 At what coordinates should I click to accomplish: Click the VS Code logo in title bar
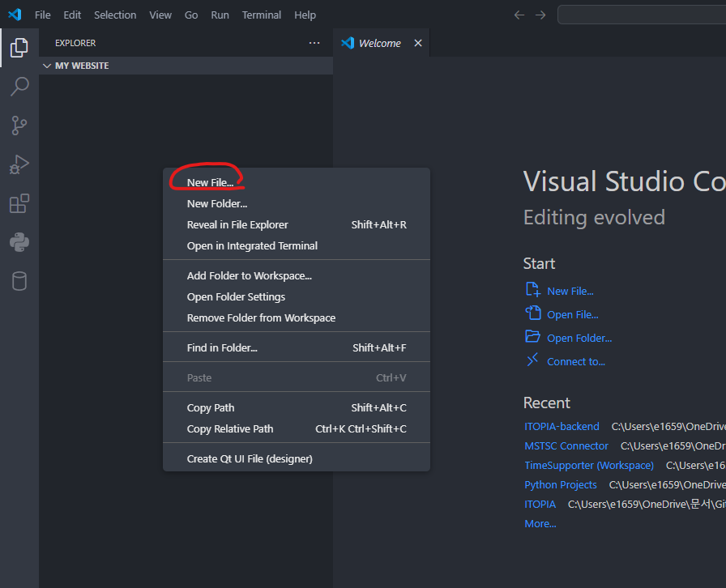pos(15,15)
